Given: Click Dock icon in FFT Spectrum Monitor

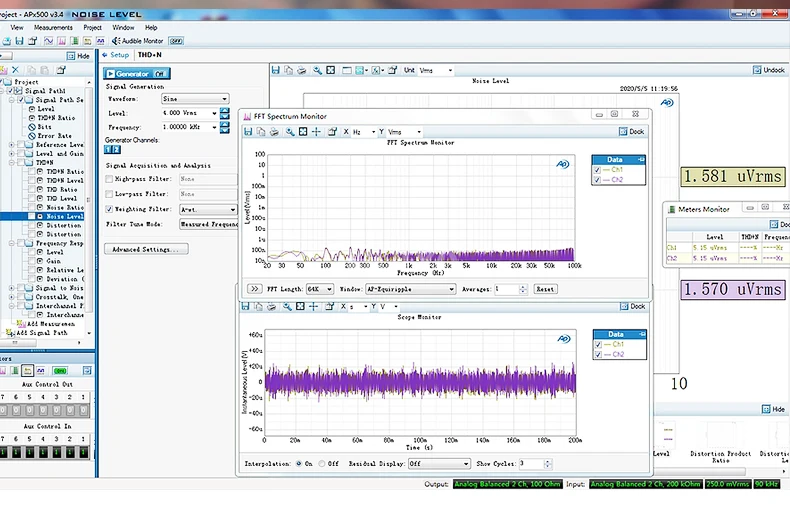Looking at the screenshot, I should point(630,131).
